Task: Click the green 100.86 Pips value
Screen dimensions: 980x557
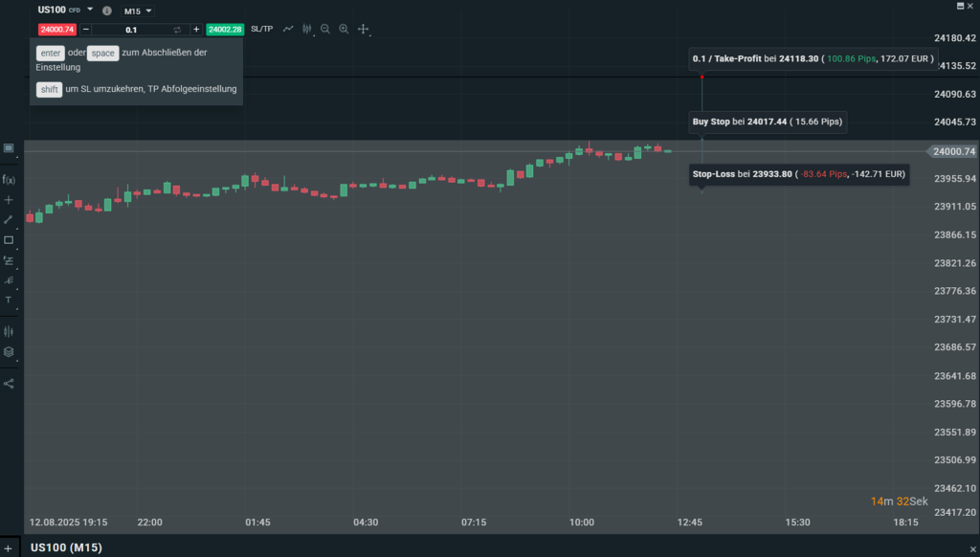Action: click(x=851, y=58)
